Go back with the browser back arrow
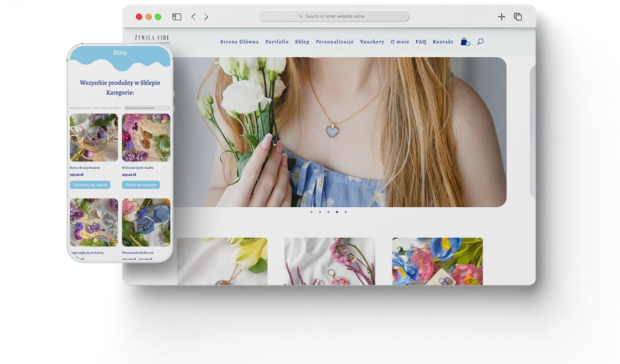 point(193,17)
